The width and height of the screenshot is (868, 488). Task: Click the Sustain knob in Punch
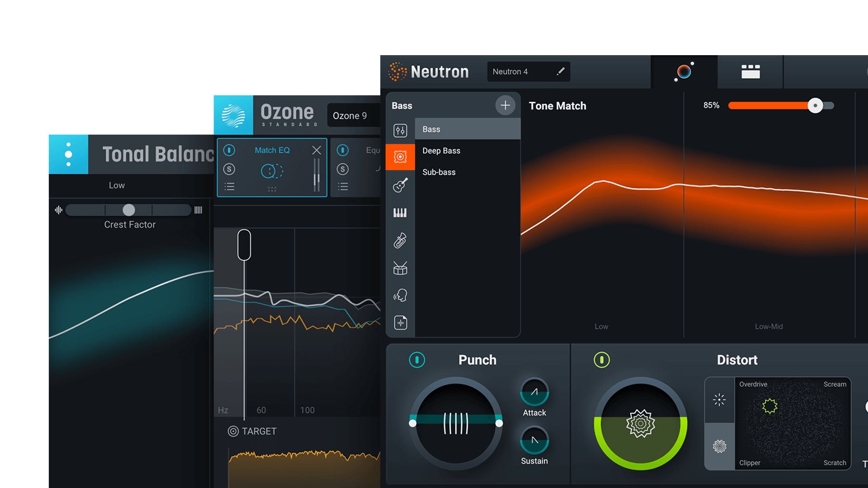point(534,440)
